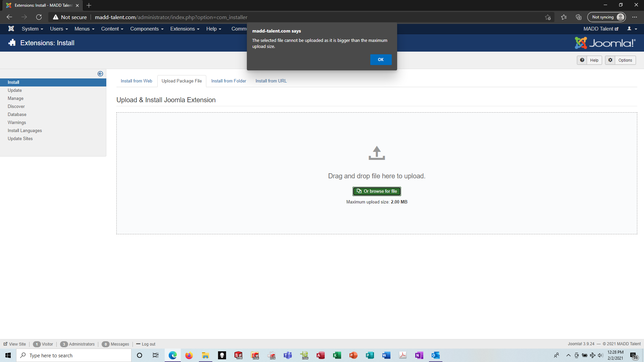The height and width of the screenshot is (362, 644).
Task: Switch to the Install from Folder tab
Action: click(x=228, y=81)
